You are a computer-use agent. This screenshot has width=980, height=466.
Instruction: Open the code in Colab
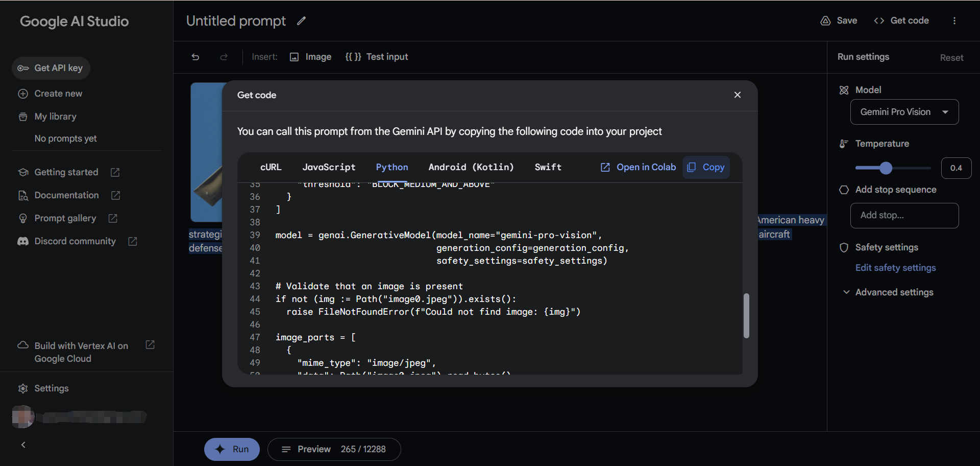coord(638,167)
